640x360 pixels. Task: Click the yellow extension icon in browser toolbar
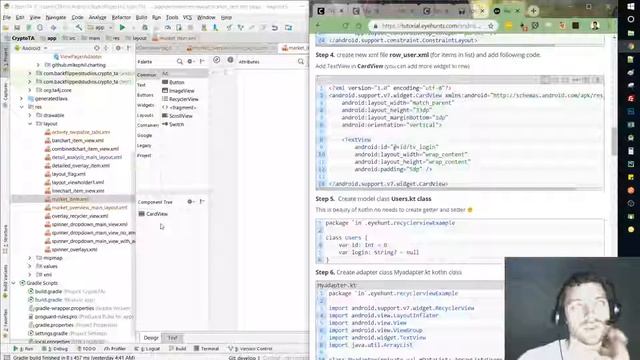[x=509, y=26]
